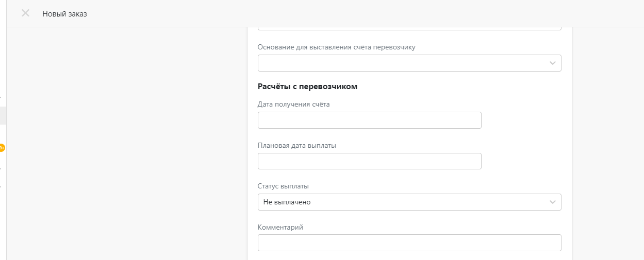Focus the Плановая дата выплаты field
This screenshot has width=644, height=260.
click(369, 161)
